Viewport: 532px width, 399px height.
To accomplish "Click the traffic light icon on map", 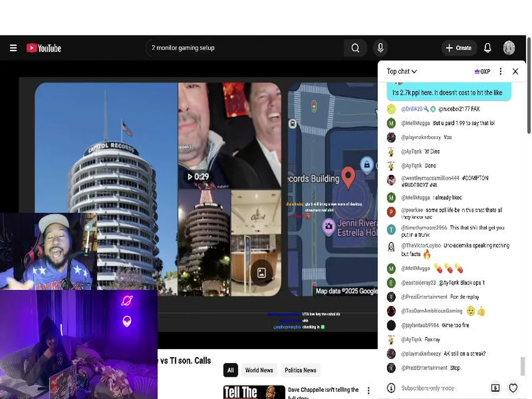I will [x=314, y=106].
